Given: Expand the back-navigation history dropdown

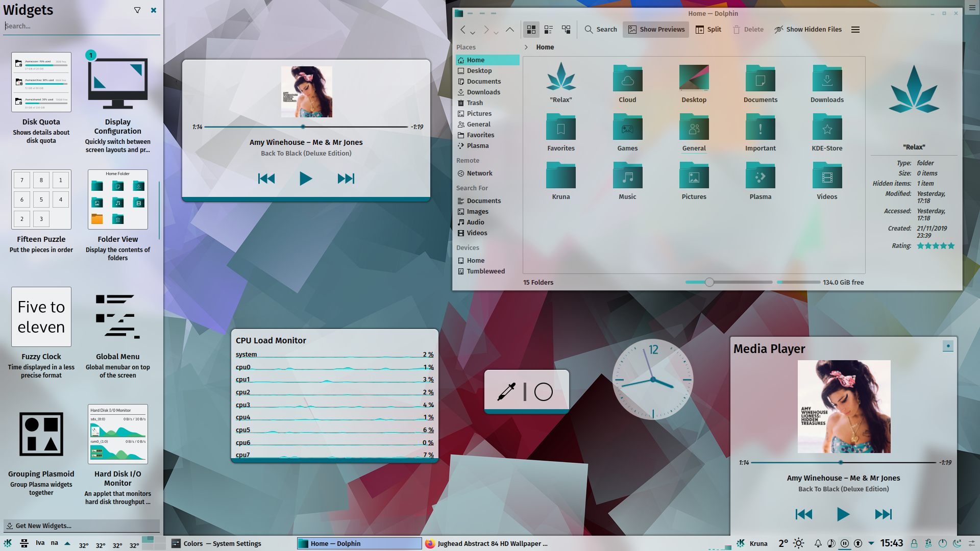Looking at the screenshot, I should (x=473, y=33).
